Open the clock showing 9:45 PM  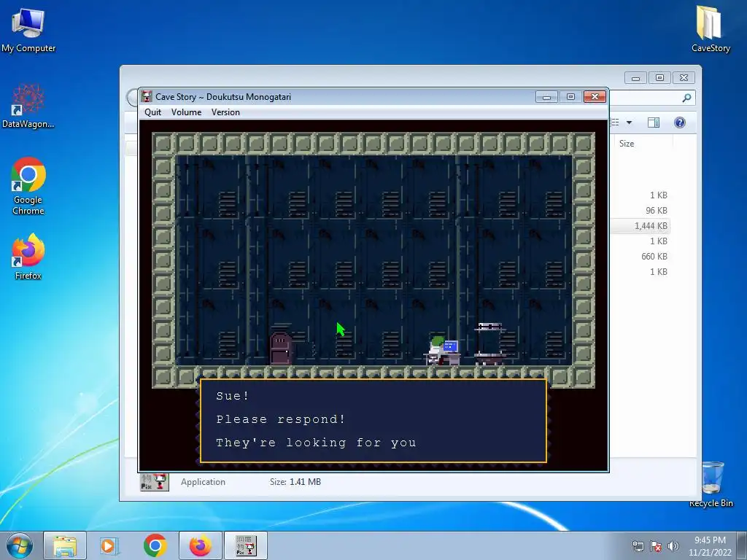(x=710, y=546)
